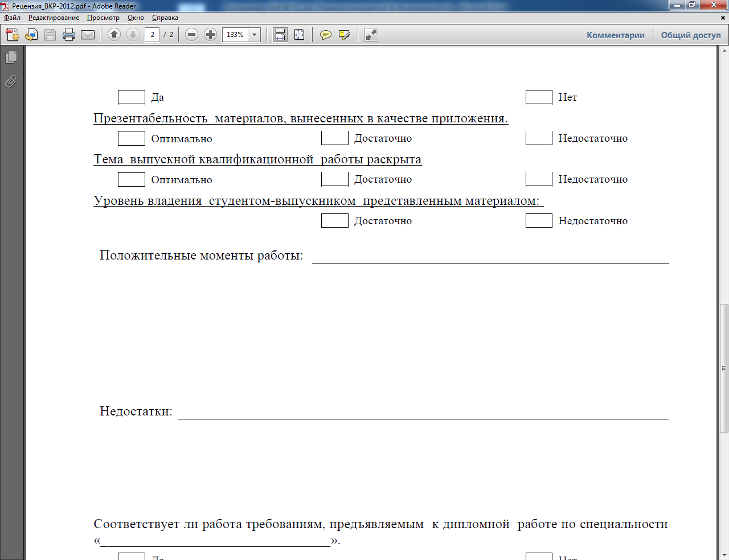Click the heading Презентабельность материалов
This screenshot has width=729, height=560.
(x=301, y=118)
